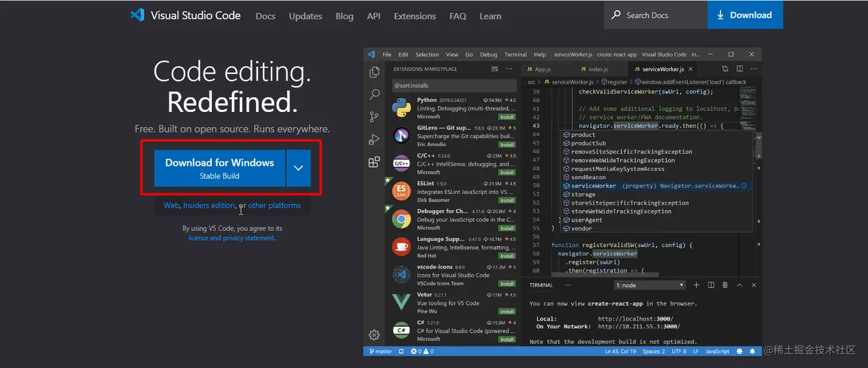Open the Web link under the download button
The height and width of the screenshot is (368, 868).
pos(171,205)
